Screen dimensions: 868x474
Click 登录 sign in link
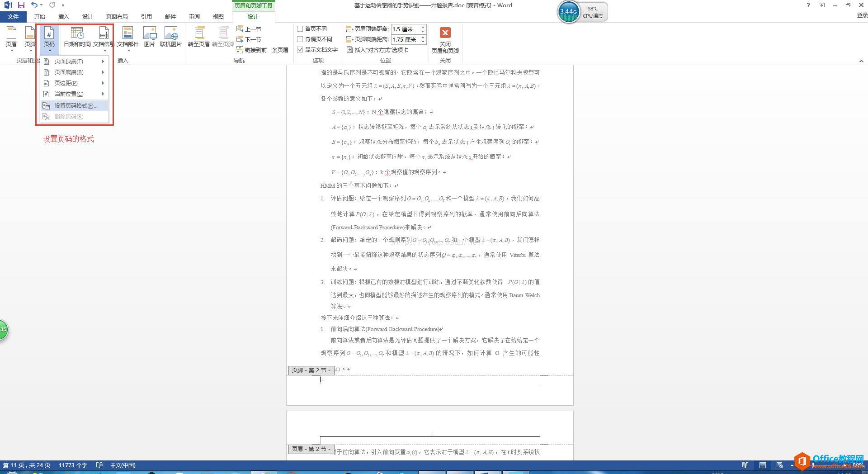pos(862,15)
